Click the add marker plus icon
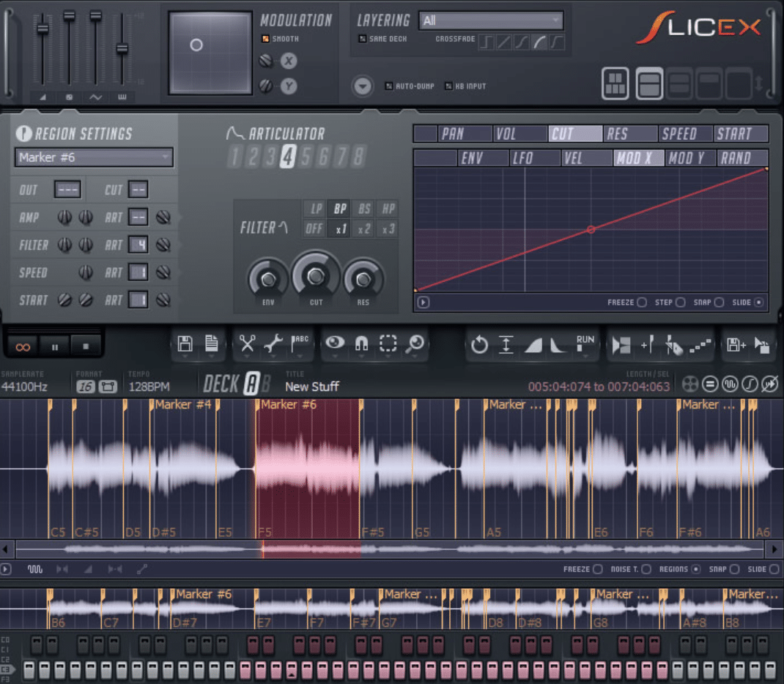784x684 pixels. (648, 345)
